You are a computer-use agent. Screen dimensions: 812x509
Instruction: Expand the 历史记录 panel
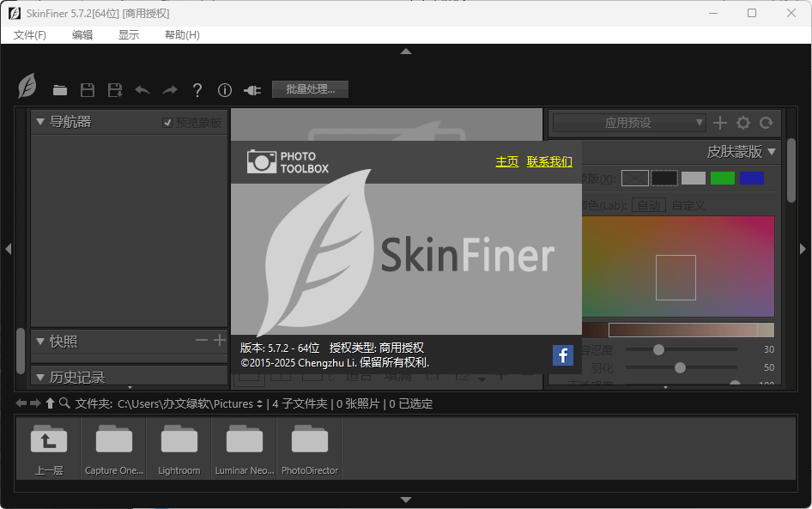[x=40, y=376]
